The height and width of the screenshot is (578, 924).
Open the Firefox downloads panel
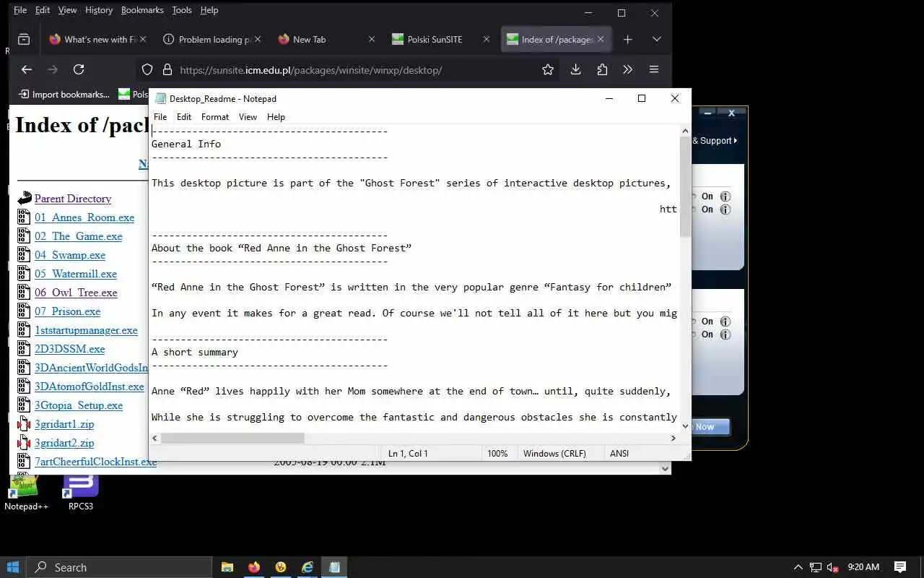(x=575, y=69)
